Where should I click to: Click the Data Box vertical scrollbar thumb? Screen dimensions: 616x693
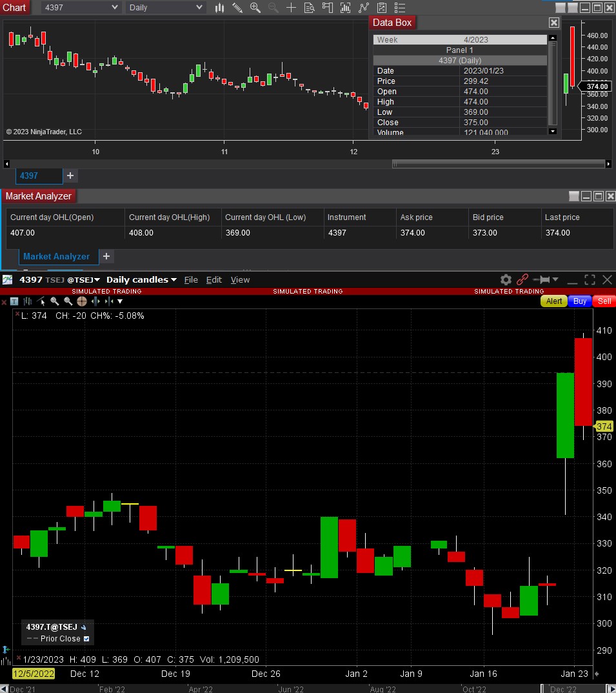552,83
